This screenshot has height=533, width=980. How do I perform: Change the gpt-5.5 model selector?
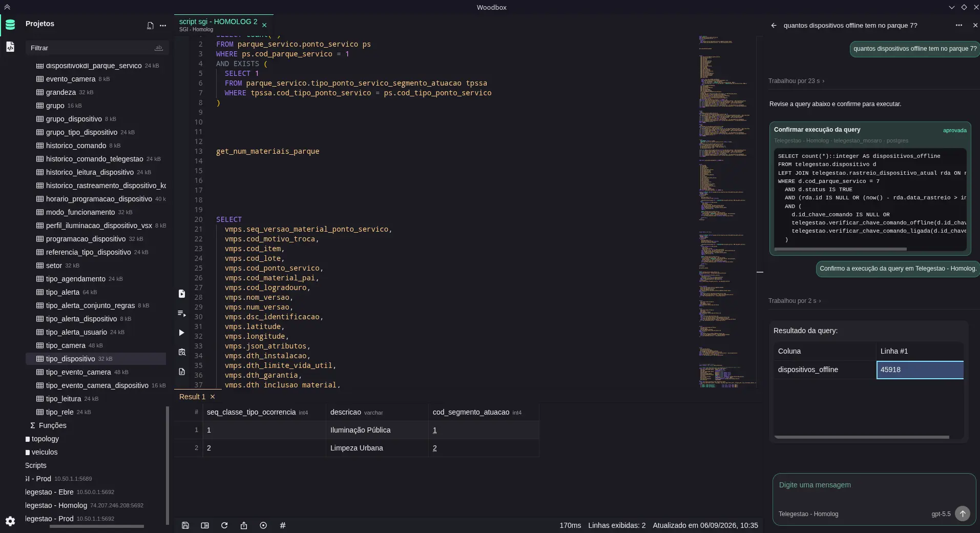(x=941, y=514)
